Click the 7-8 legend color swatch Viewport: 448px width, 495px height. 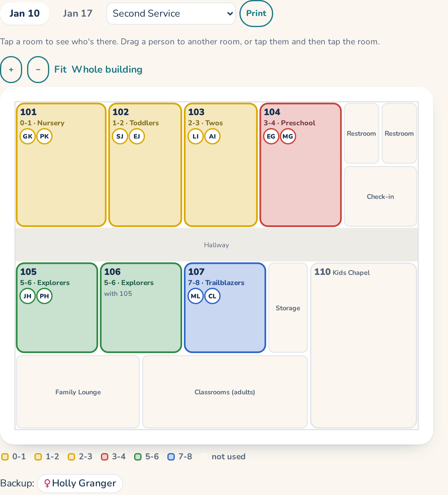pyautogui.click(x=171, y=457)
